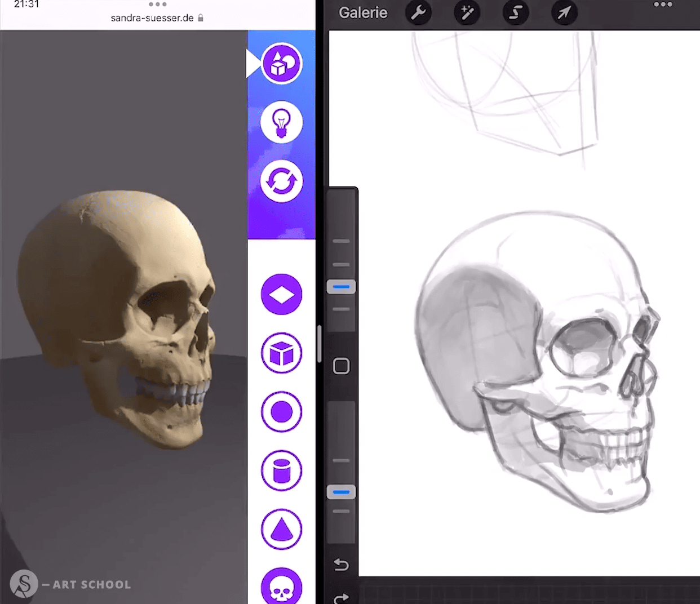Screen dimensions: 700x604
Task: Adjust the brush opacity slider handle
Action: (x=341, y=492)
